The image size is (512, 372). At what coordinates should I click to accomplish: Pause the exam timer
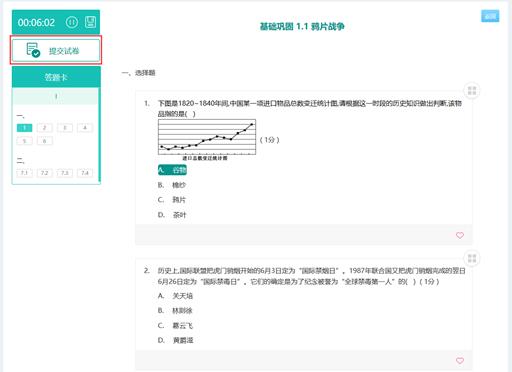[72, 22]
